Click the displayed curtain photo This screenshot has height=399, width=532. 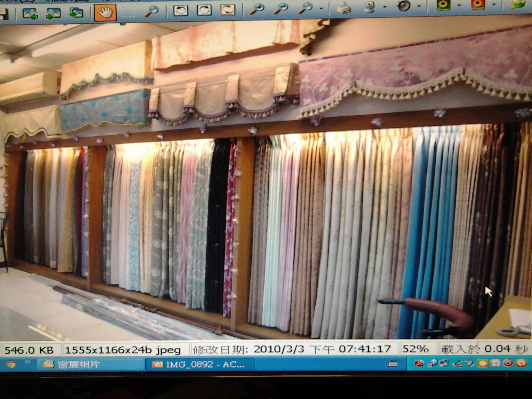[x=266, y=179]
